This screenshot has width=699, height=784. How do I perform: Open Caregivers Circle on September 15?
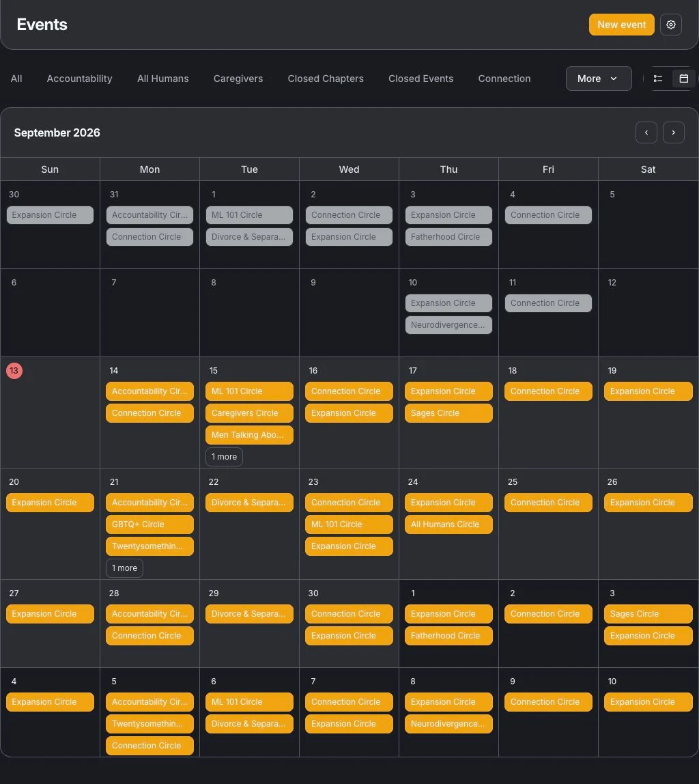249,413
